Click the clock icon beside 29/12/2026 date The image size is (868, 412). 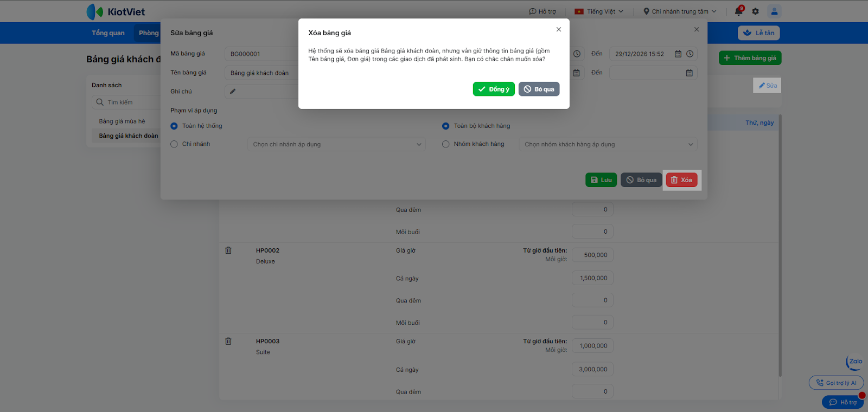pos(690,54)
